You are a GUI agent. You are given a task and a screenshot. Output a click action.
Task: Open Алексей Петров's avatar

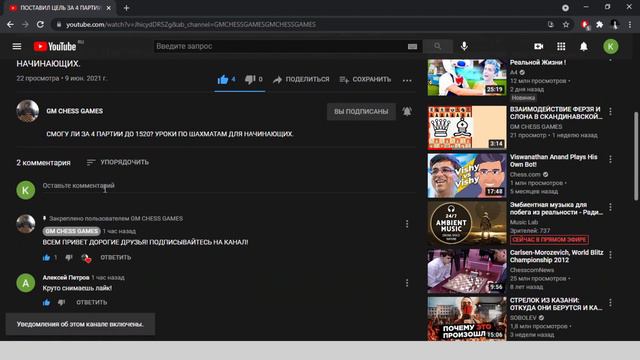pyautogui.click(x=26, y=283)
